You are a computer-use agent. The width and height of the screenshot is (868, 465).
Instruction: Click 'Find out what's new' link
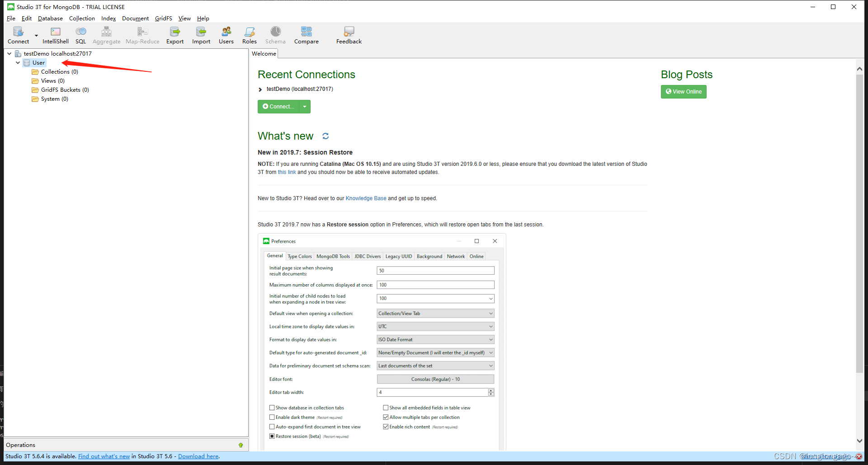click(104, 456)
